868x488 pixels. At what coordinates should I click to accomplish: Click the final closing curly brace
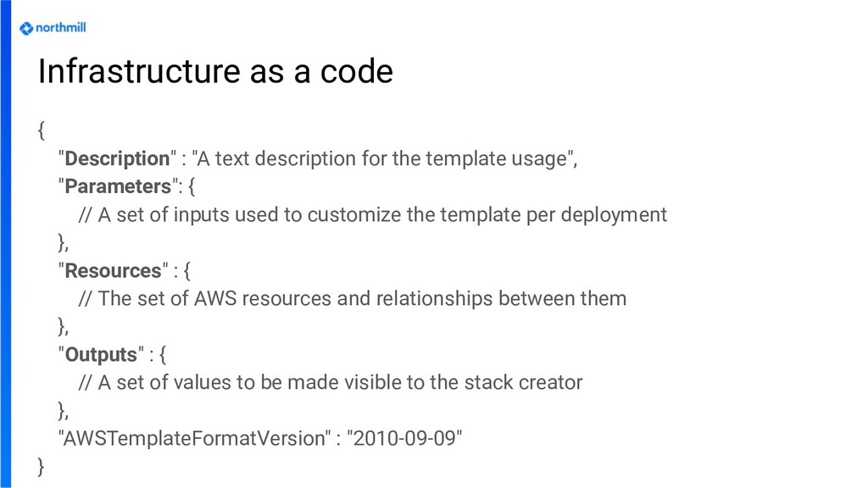tap(42, 466)
